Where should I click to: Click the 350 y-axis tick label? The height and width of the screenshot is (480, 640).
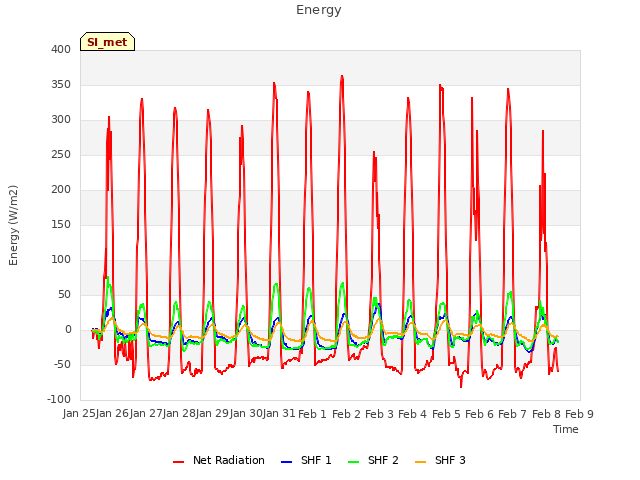point(61,84)
